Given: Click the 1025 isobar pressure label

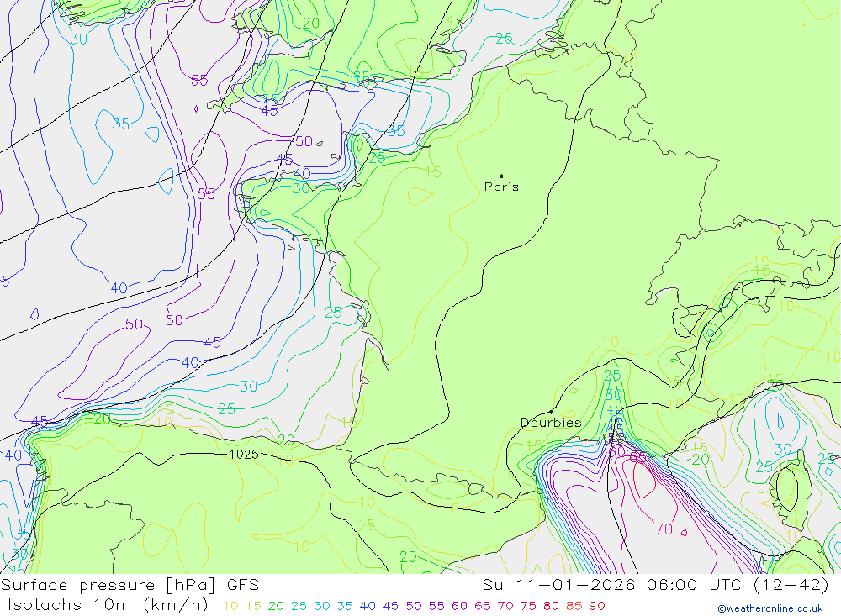Looking at the screenshot, I should [x=244, y=455].
